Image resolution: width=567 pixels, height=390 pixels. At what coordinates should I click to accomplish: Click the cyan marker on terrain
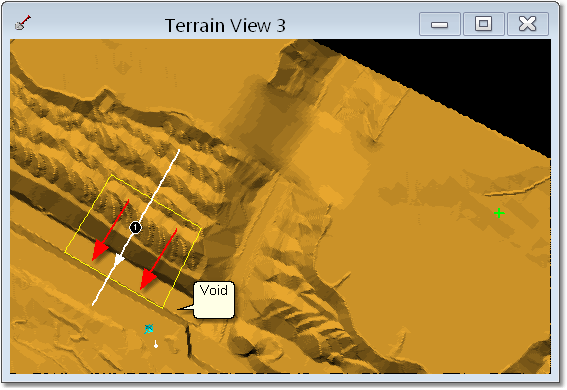(x=149, y=329)
